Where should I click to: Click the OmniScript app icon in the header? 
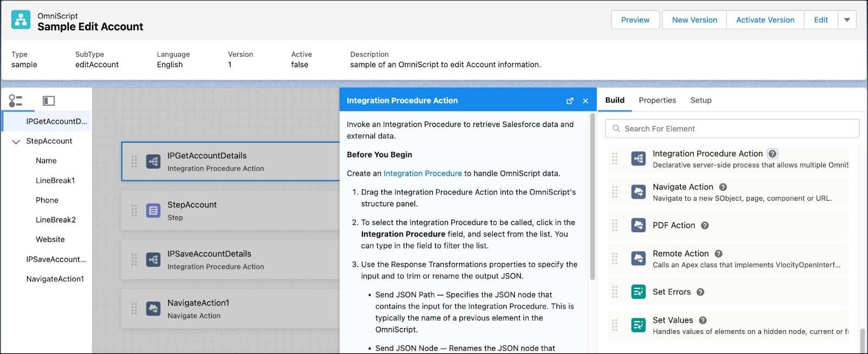(20, 20)
